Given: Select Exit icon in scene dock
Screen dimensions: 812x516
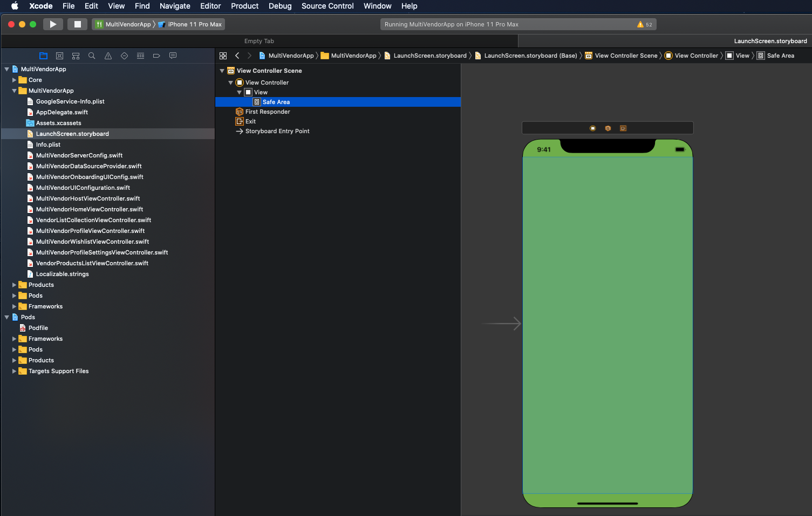Looking at the screenshot, I should (x=623, y=128).
